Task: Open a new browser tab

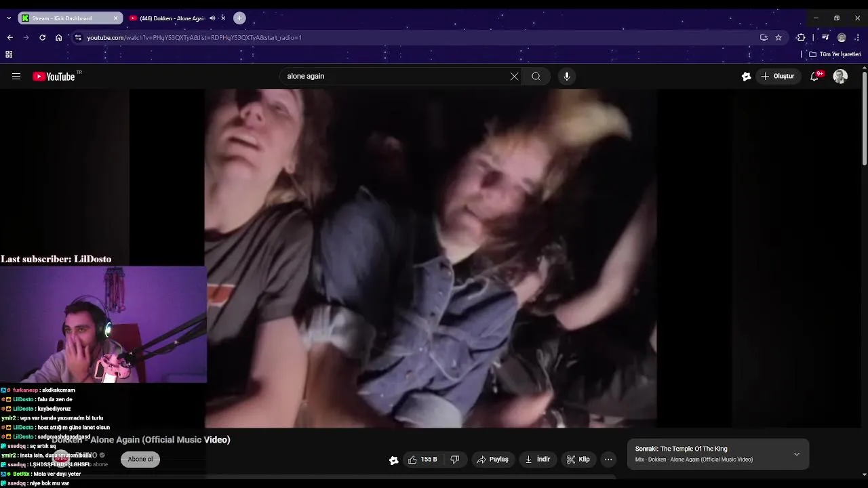Action: click(239, 18)
